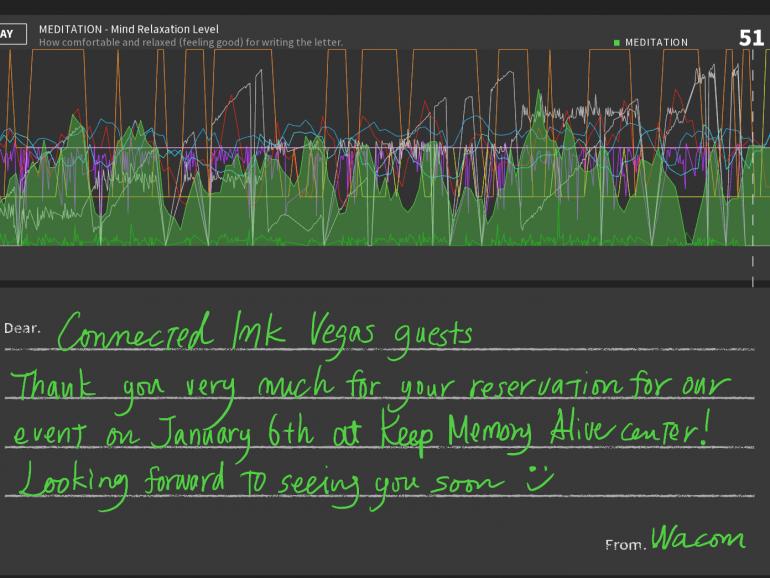This screenshot has width=770, height=578.
Task: Click the handwritten smiley face drawing
Action: click(539, 478)
